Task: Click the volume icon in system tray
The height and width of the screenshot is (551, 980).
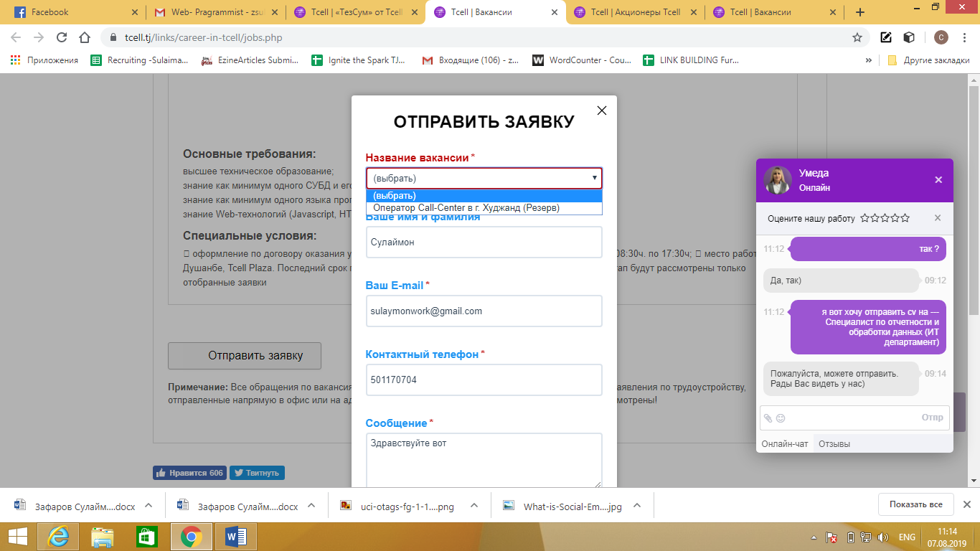Action: tap(882, 537)
